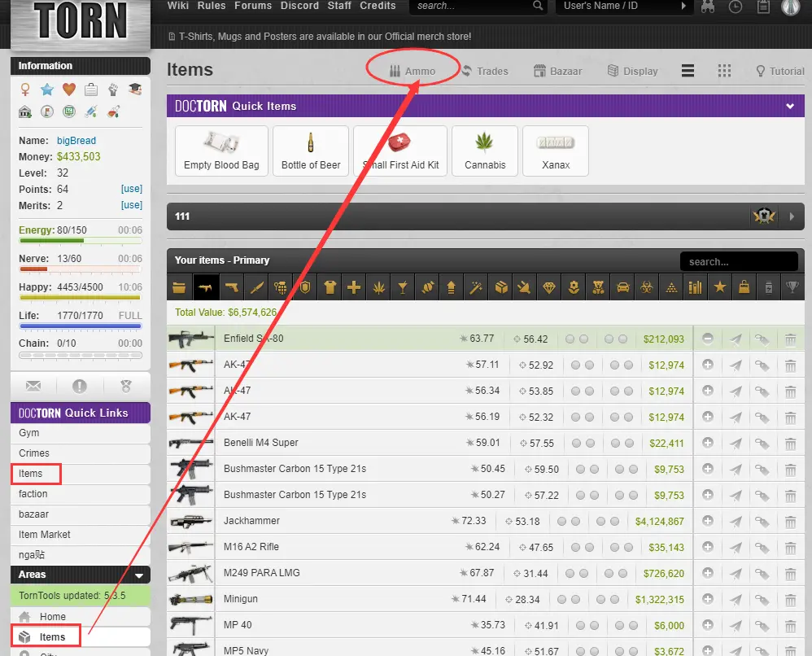Click the trash icon for Enfield SA-80
812x656 pixels.
pyautogui.click(x=790, y=339)
